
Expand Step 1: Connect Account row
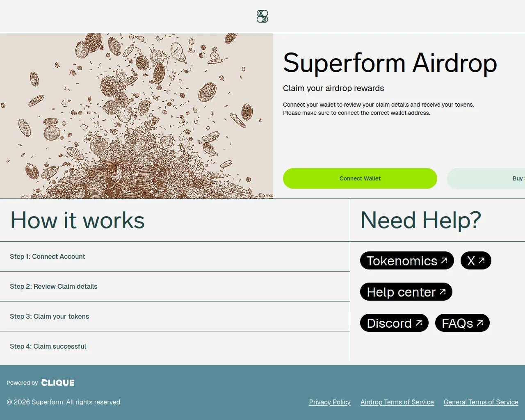175,256
